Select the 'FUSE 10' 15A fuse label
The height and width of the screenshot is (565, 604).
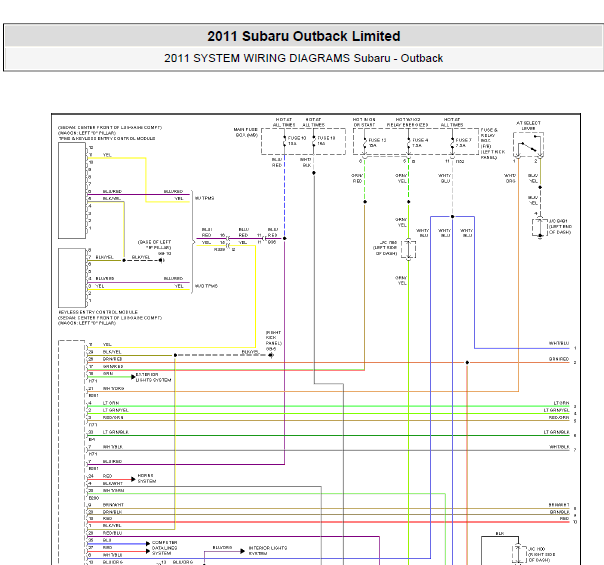click(x=297, y=141)
